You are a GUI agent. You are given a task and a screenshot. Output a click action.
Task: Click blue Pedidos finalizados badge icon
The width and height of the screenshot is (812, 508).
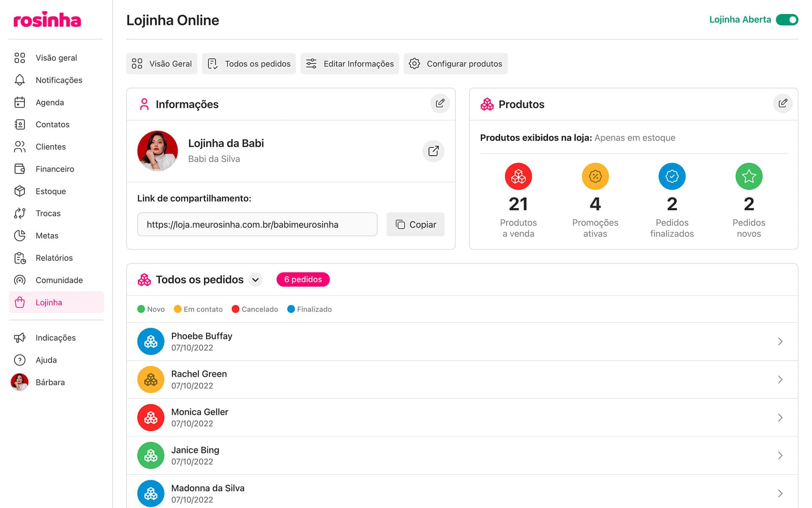point(672,176)
